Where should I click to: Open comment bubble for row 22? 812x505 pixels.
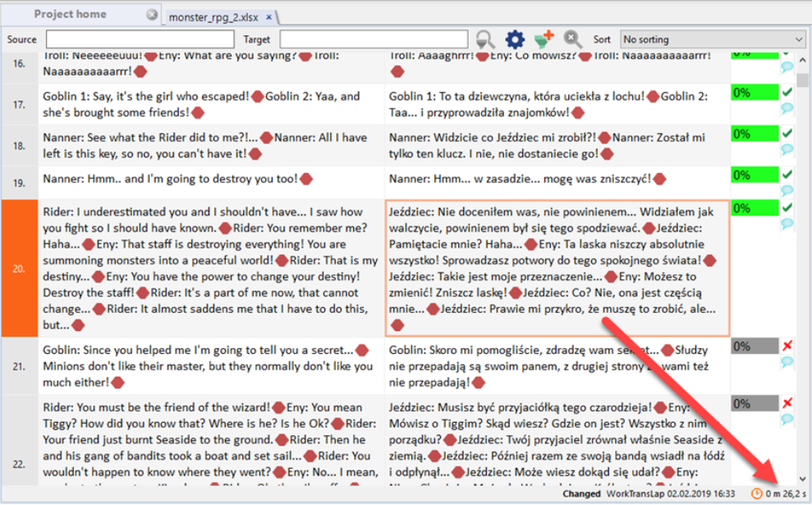[x=787, y=419]
